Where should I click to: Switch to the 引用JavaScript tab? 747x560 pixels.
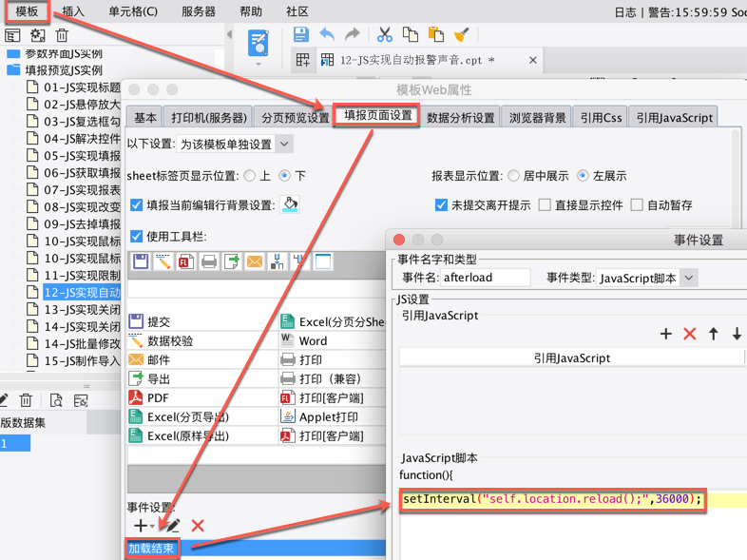click(x=674, y=117)
